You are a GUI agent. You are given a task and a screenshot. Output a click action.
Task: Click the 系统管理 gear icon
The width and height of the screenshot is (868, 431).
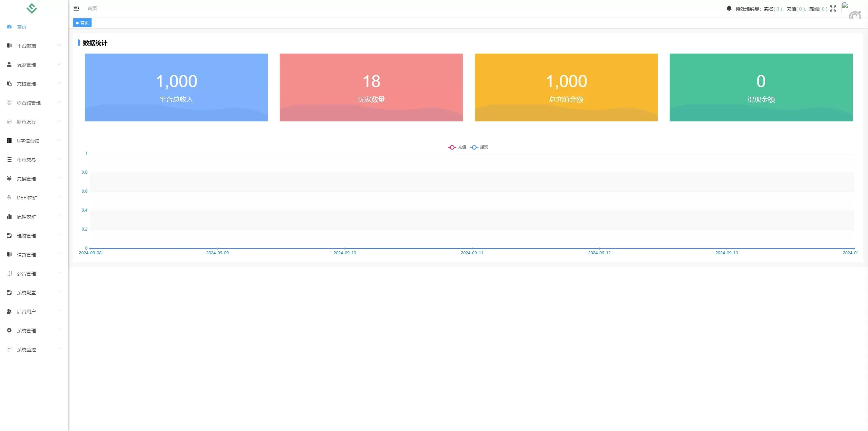click(x=9, y=330)
